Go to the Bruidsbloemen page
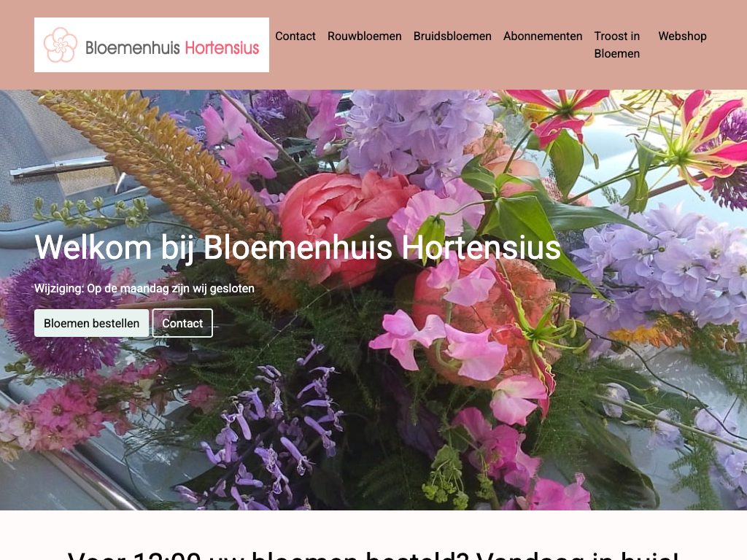The height and width of the screenshot is (560, 747). (452, 36)
